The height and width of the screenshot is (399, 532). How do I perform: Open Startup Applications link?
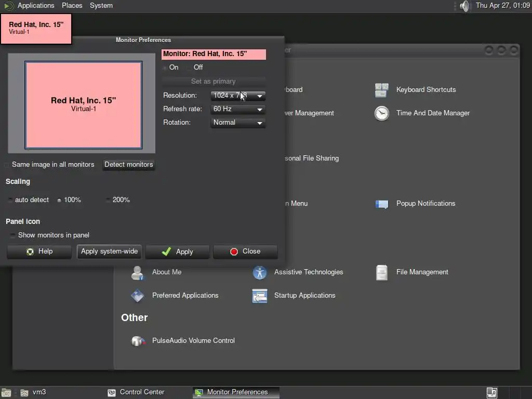tap(304, 296)
